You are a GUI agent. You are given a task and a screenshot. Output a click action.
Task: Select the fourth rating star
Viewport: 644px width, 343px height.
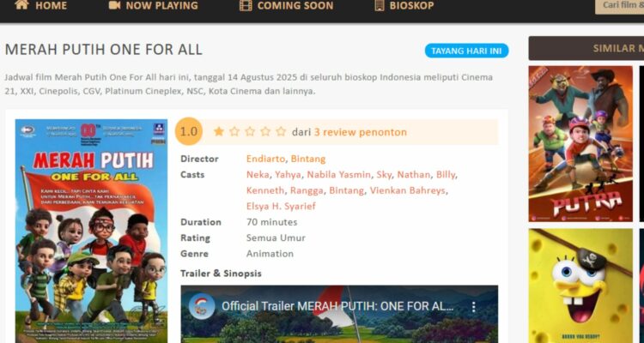265,131
